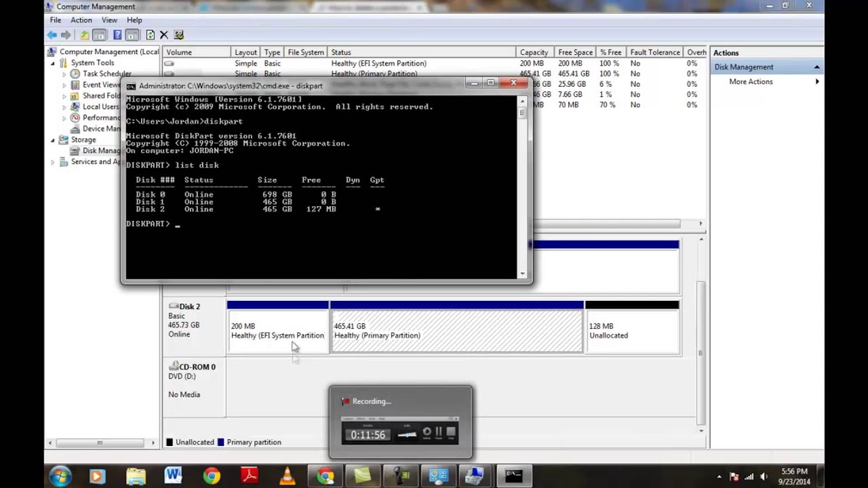
Task: Open Adobe Reader from taskbar
Action: 249,476
